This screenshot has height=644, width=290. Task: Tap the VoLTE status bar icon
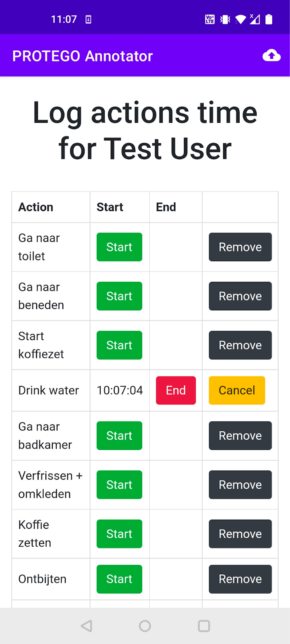[x=210, y=19]
